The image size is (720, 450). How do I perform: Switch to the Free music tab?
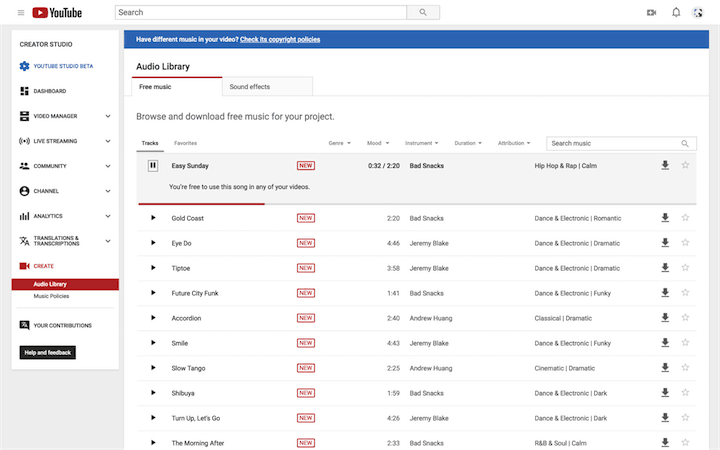coord(177,87)
